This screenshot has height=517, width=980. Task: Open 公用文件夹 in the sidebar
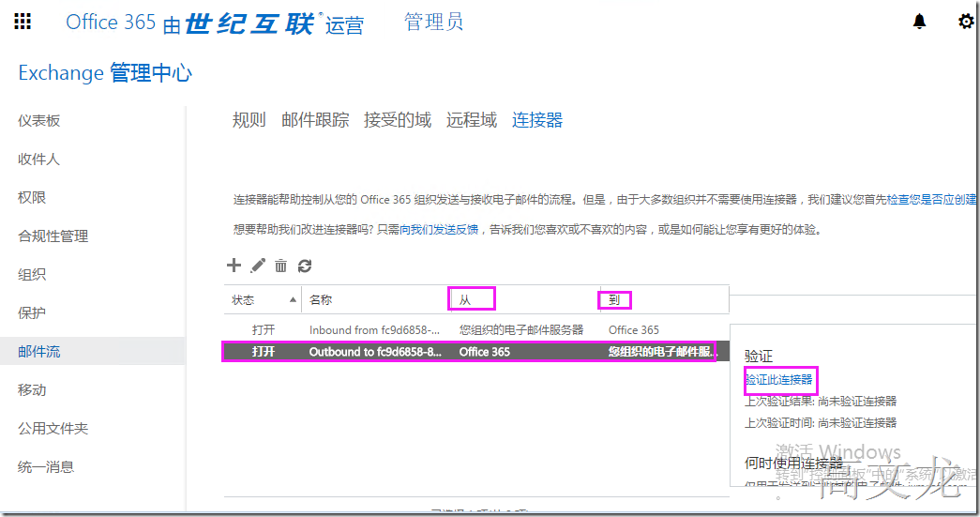point(53,428)
